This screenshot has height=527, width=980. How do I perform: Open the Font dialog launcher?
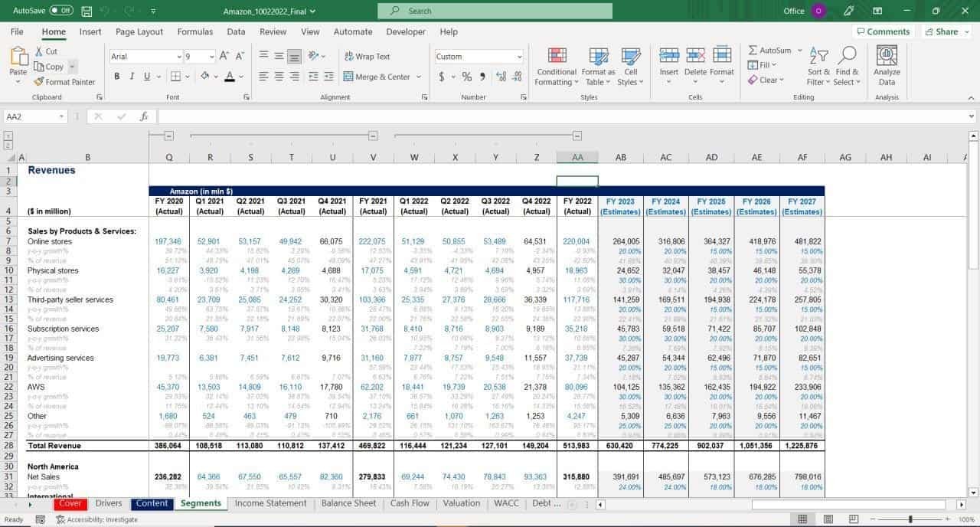tap(247, 97)
